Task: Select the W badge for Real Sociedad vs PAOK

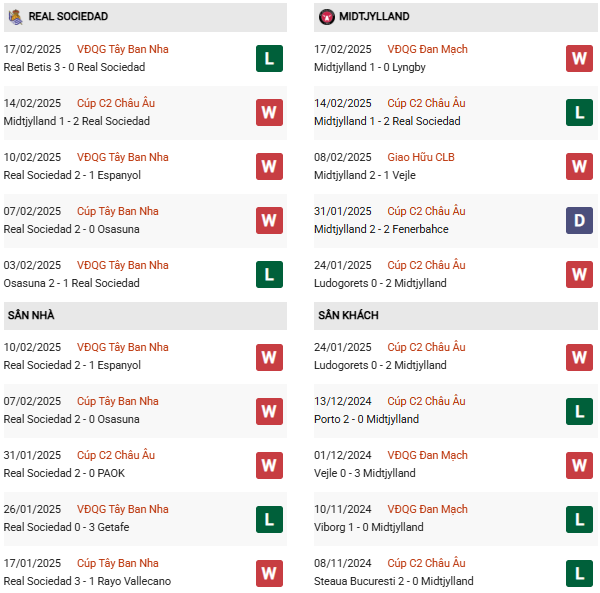Action: point(269,464)
